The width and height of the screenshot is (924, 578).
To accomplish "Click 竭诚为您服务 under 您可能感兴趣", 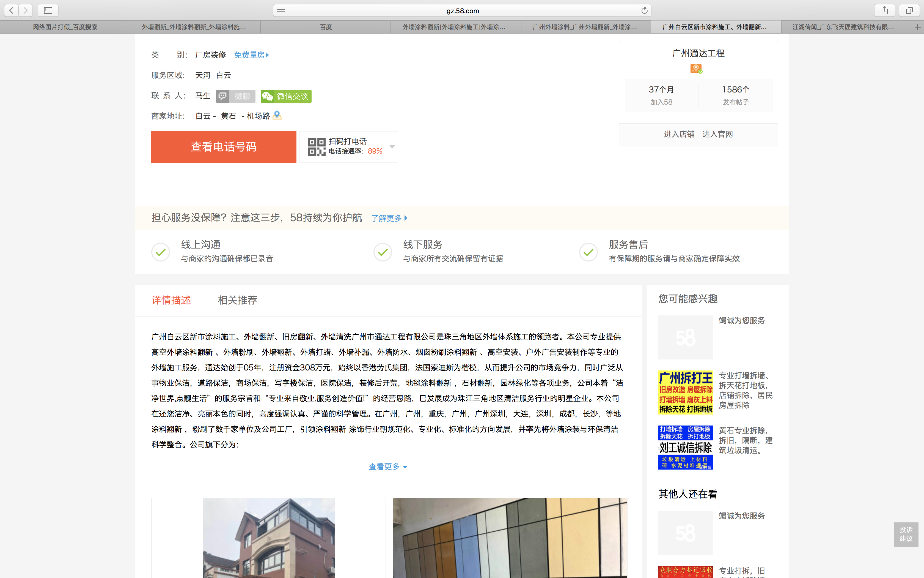I will 742,320.
